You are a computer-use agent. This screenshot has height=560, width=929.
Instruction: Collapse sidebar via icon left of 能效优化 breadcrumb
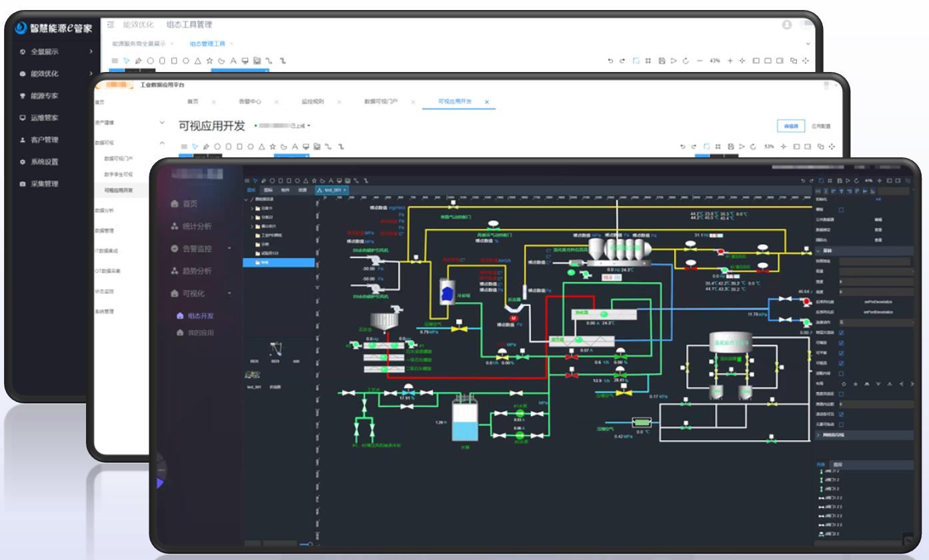pos(111,25)
